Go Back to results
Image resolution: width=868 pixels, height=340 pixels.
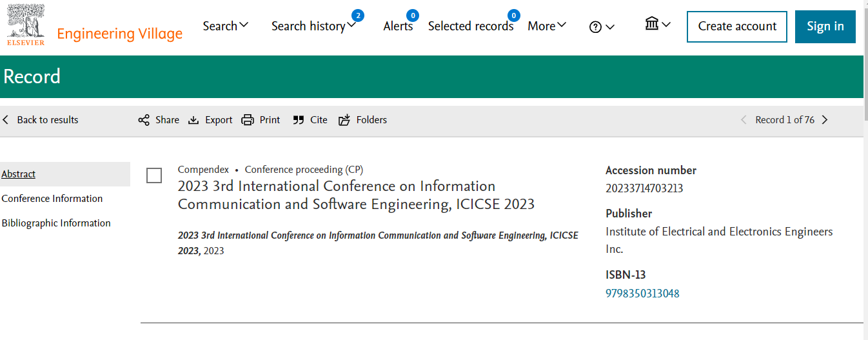pos(41,120)
